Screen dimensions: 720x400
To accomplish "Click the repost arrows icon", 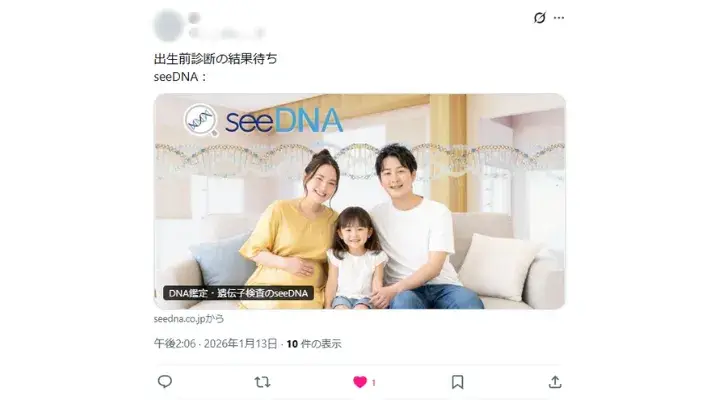I will [262, 382].
